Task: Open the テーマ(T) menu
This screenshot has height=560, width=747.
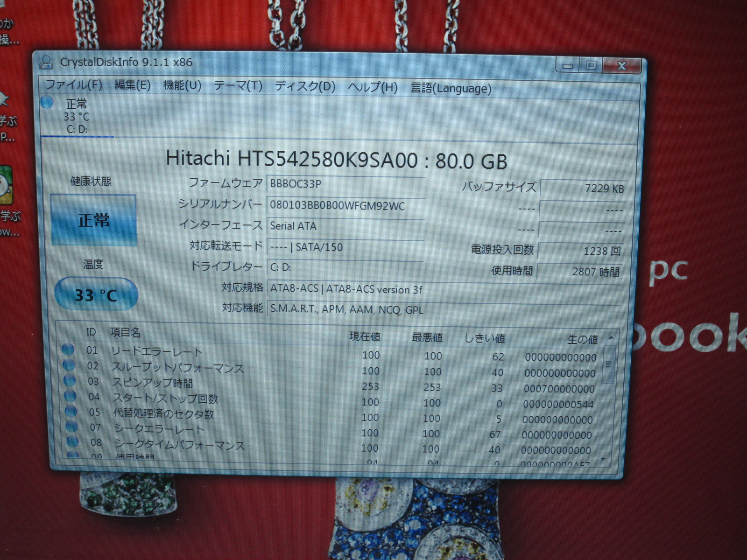Action: point(238,86)
